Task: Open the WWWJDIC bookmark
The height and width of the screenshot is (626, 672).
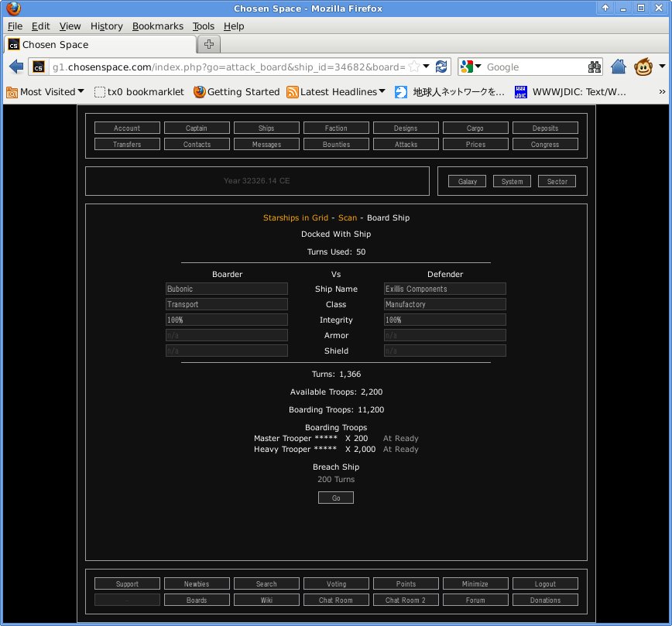Action: pyautogui.click(x=570, y=91)
